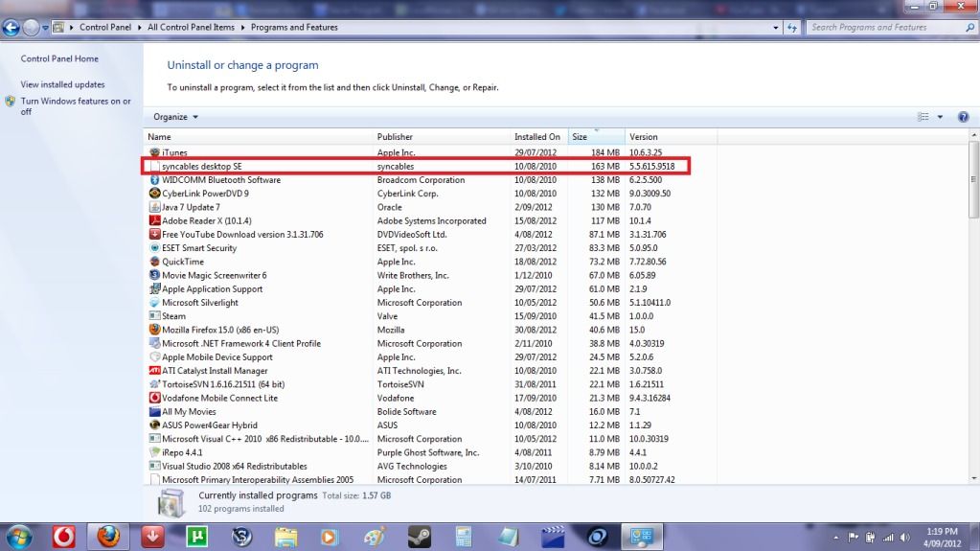Sort list by the Publisher column
The image size is (980, 551).
point(442,136)
